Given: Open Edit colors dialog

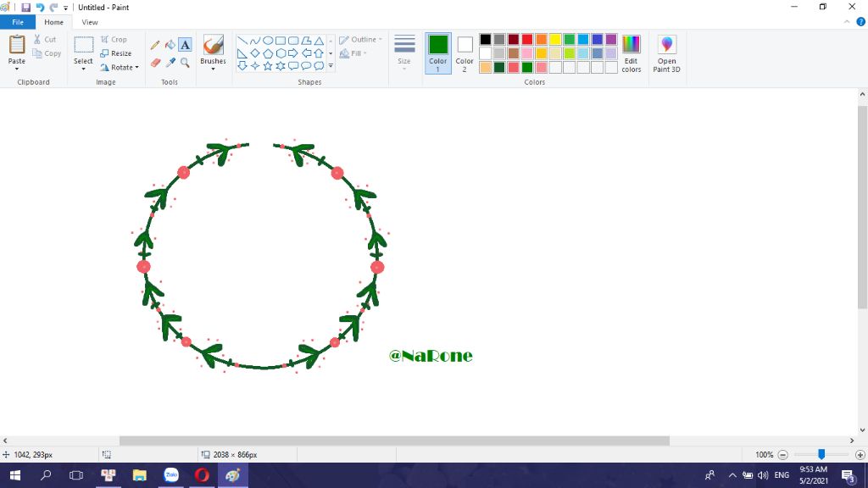Looking at the screenshot, I should click(631, 53).
